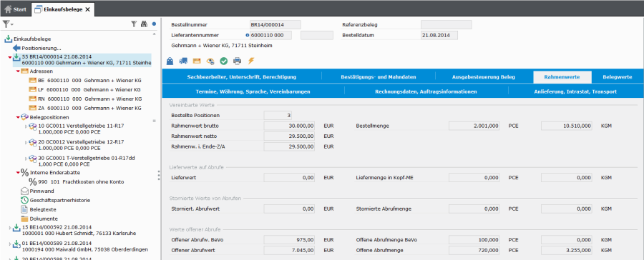Click the Geschäftspartnerhistorie clock icon
644x260 pixels.
[24, 200]
